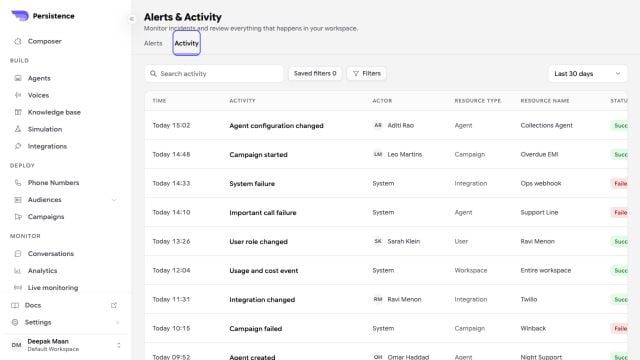This screenshot has width=640, height=360.
Task: Open the Conversations chat icon
Action: [18, 253]
